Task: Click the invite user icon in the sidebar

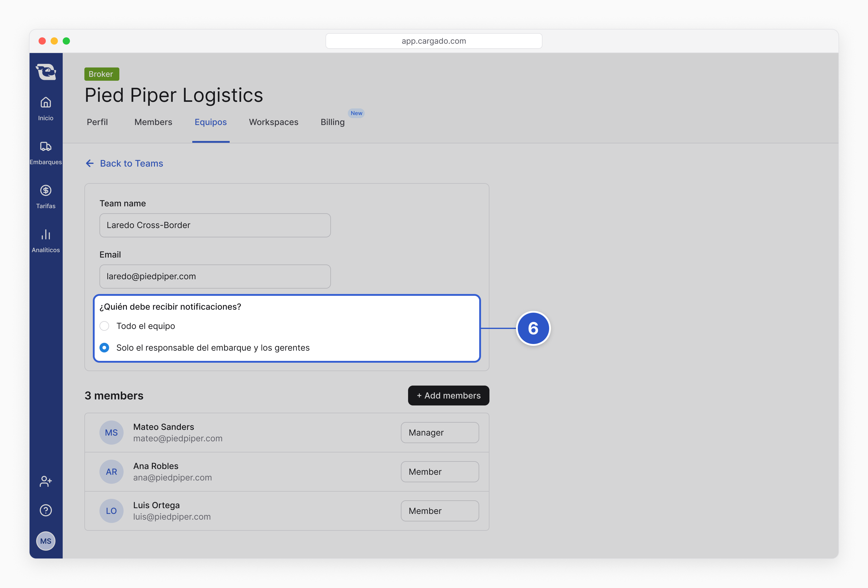Action: [46, 481]
